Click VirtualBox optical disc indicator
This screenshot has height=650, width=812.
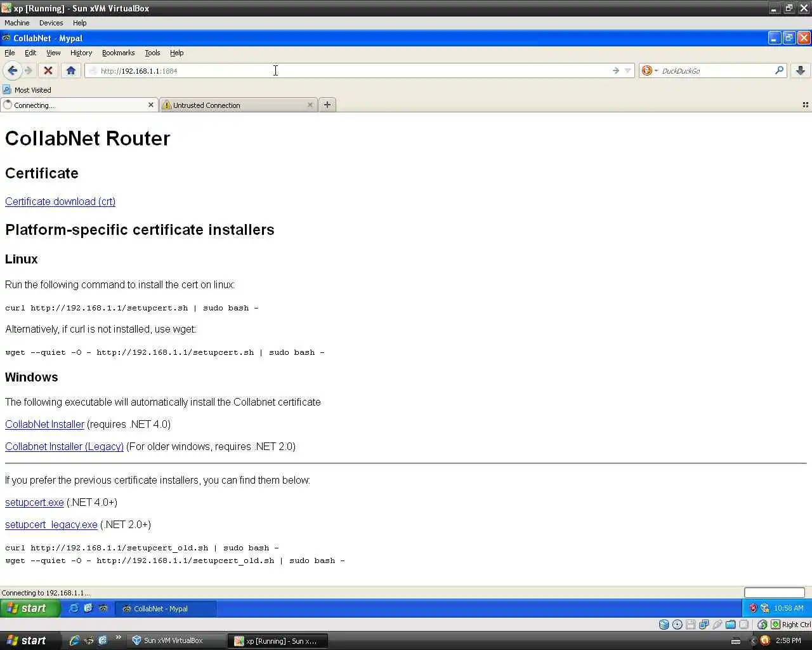pyautogui.click(x=678, y=625)
